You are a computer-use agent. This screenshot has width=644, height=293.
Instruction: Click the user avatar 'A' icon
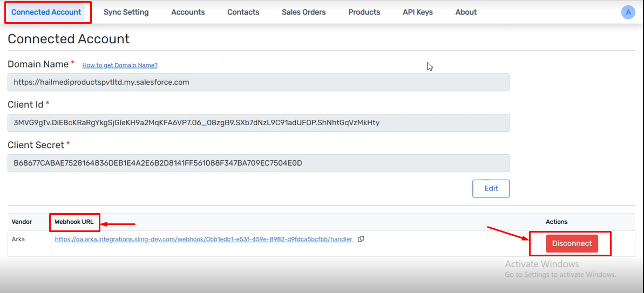point(628,12)
